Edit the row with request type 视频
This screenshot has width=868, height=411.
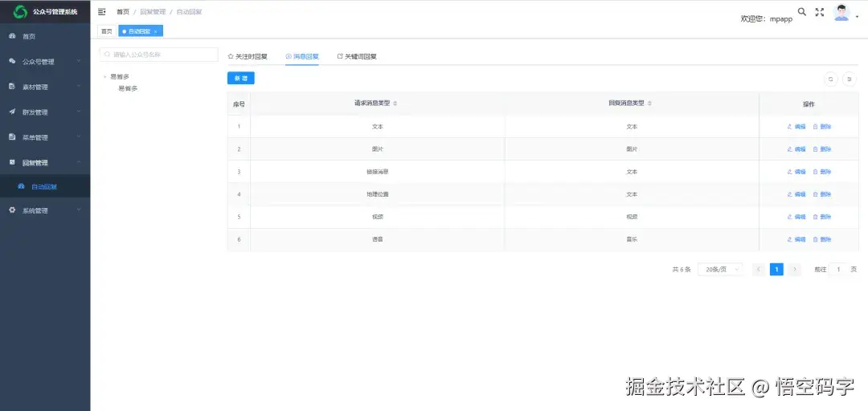click(796, 217)
